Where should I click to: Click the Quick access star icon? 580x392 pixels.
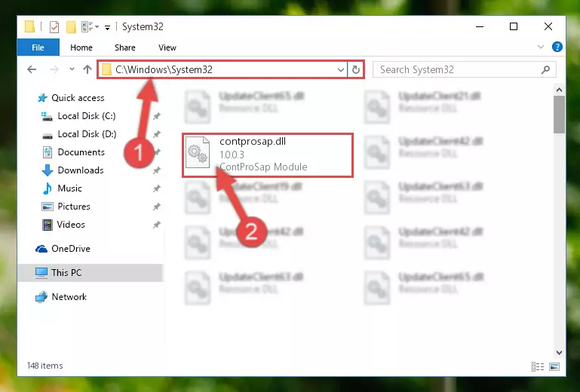coord(42,98)
